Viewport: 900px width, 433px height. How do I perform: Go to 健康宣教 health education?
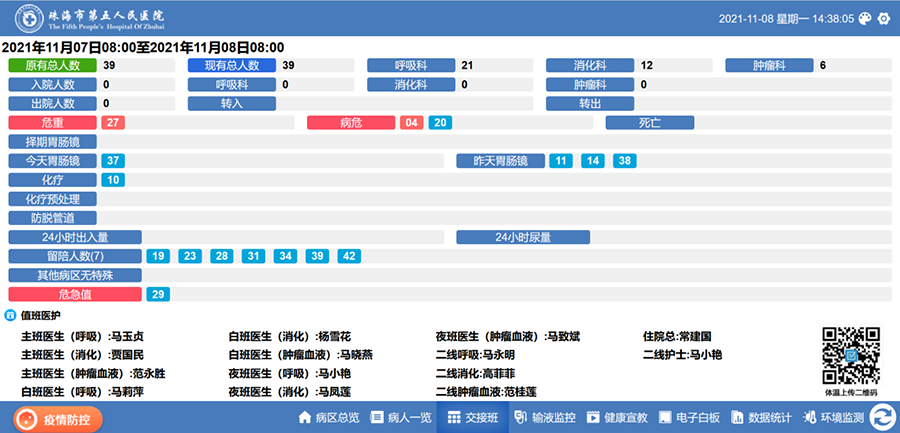click(x=617, y=417)
